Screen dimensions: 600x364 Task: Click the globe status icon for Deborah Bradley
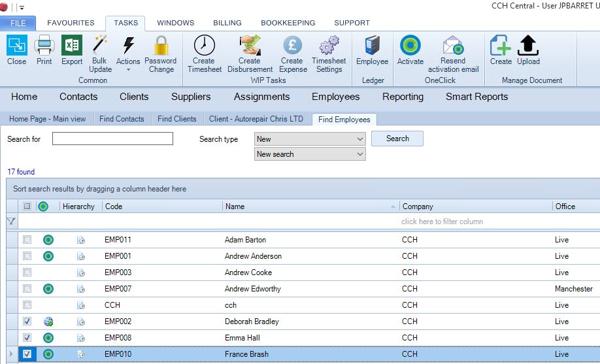[x=48, y=322]
